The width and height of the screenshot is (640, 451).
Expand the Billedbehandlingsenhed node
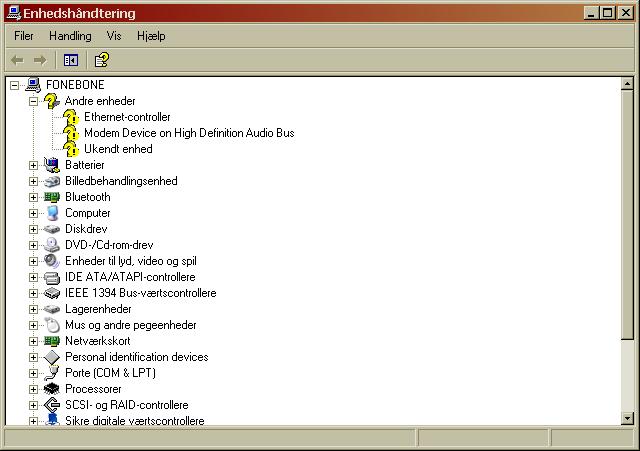(x=33, y=181)
